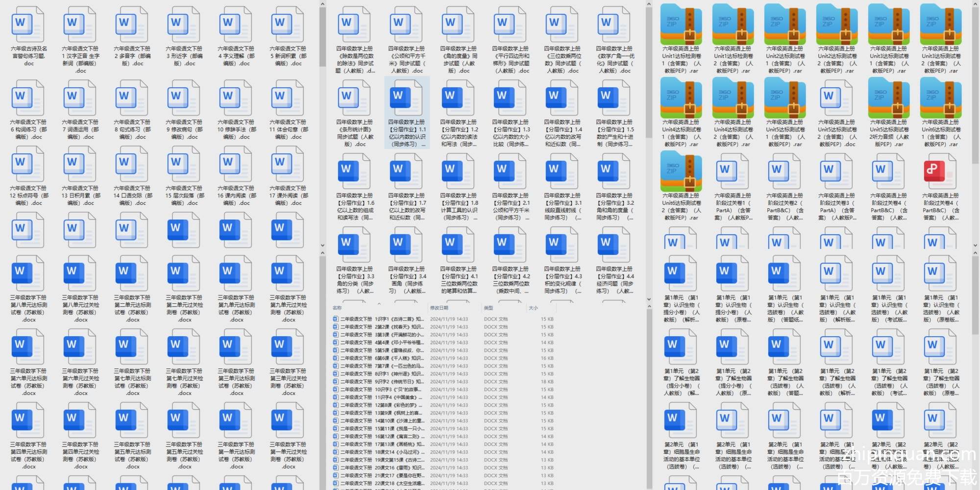The width and height of the screenshot is (980, 490).
Task: Select the Unit3达标测试卷2 rar archive
Action: tap(940, 24)
